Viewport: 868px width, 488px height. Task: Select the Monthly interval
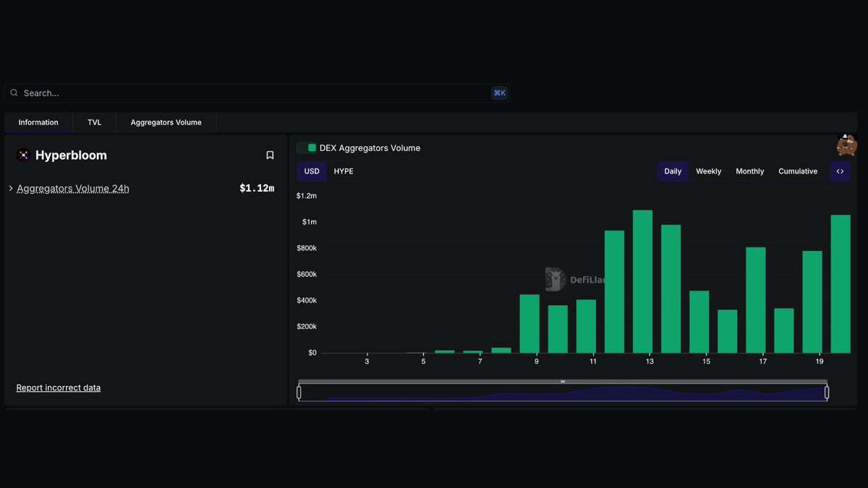click(x=750, y=171)
